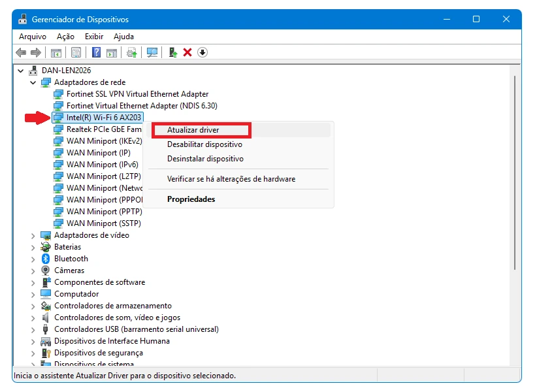The width and height of the screenshot is (535, 392).
Task: Click the Bluetooth category icon
Action: (x=45, y=259)
